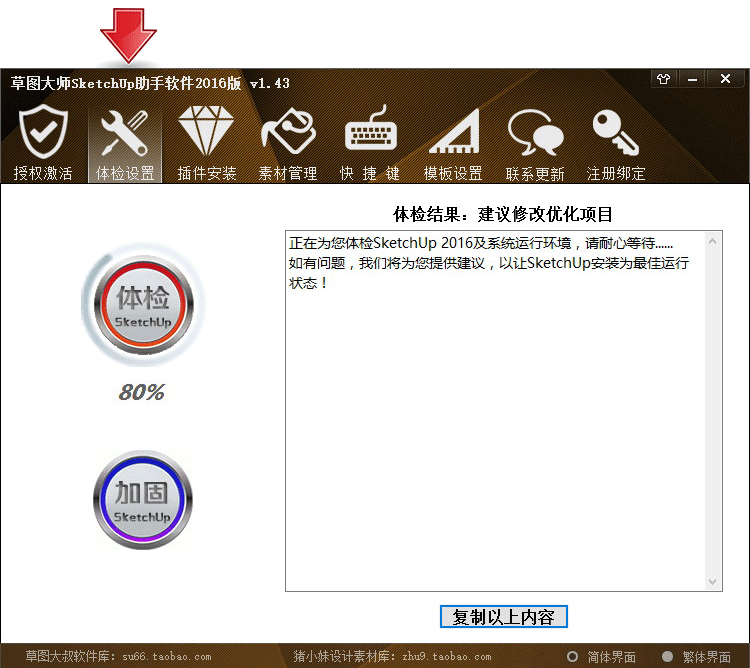Viewport: 750px width, 668px height.
Task: Close the 草图大师 assistant window
Action: [725, 79]
